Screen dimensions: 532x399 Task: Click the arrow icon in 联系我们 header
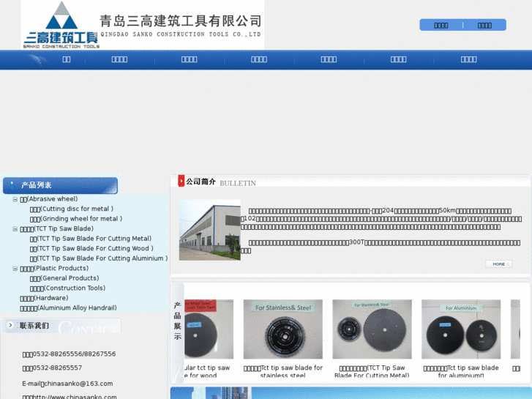tap(9, 326)
